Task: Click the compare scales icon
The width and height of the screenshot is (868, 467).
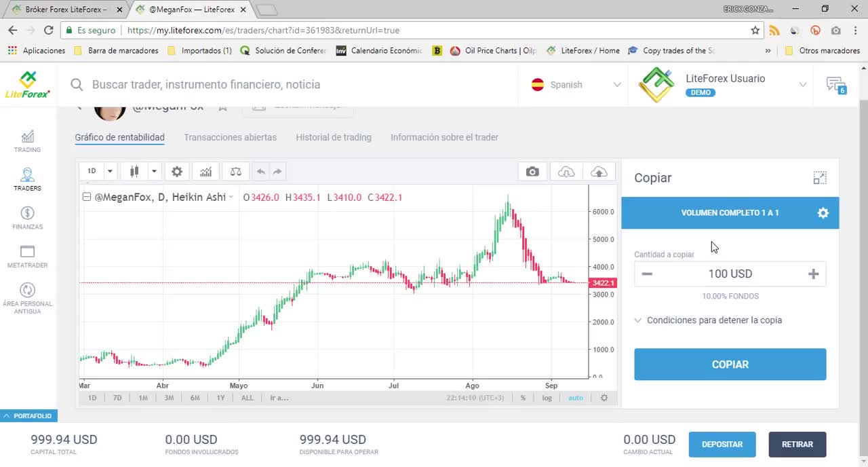Action: click(x=235, y=172)
